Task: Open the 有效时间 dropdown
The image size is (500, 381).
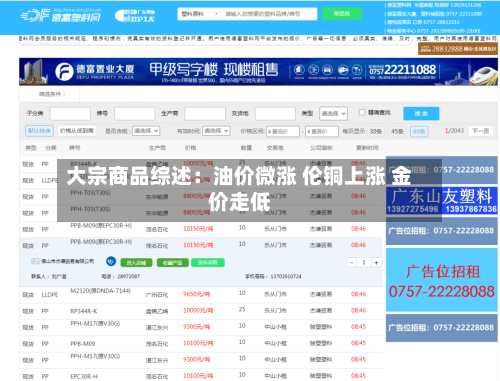Action: (216, 131)
